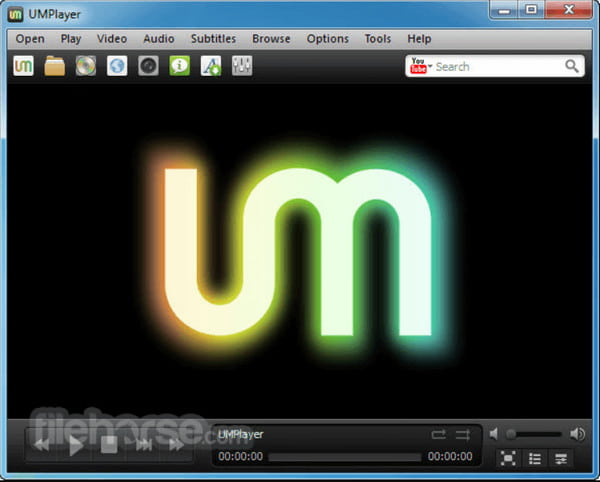Click the subtitle search 'A' toolbar icon
600x482 pixels.
coord(211,66)
